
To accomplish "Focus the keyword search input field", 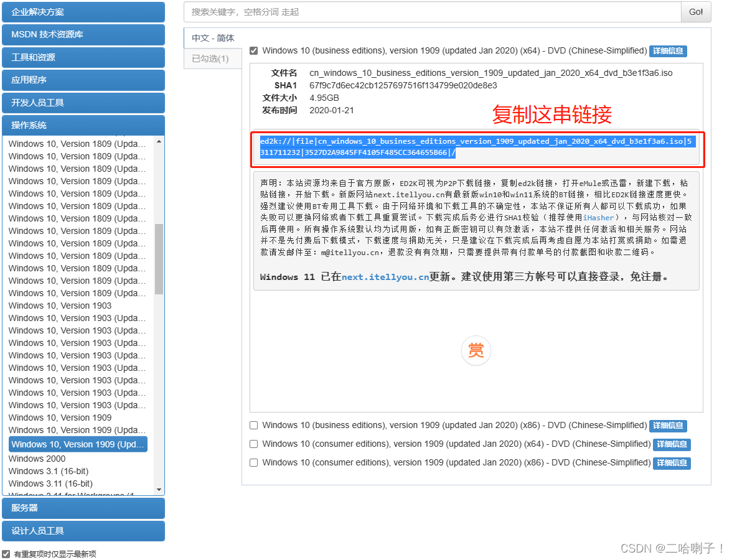I will [432, 12].
